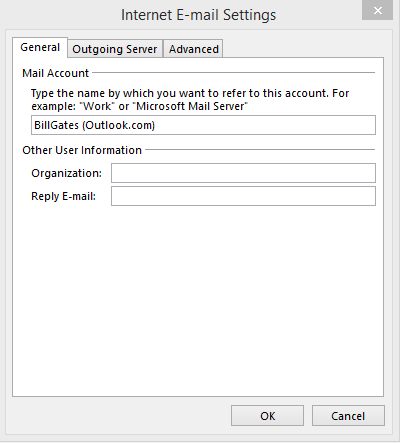
Task: Click the Reply E-mail: label
Action: 63,196
